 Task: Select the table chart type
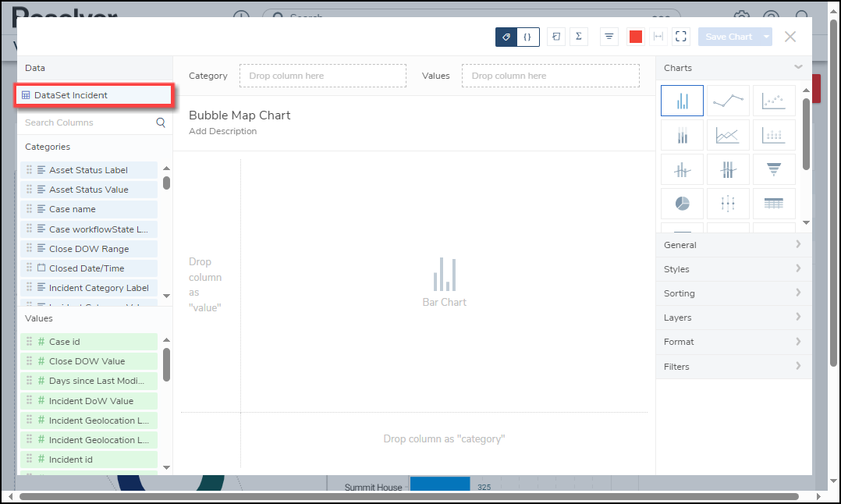point(773,204)
